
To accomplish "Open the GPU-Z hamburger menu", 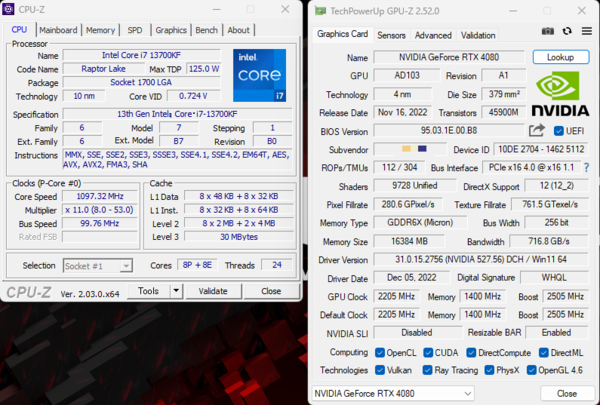I will [x=587, y=31].
